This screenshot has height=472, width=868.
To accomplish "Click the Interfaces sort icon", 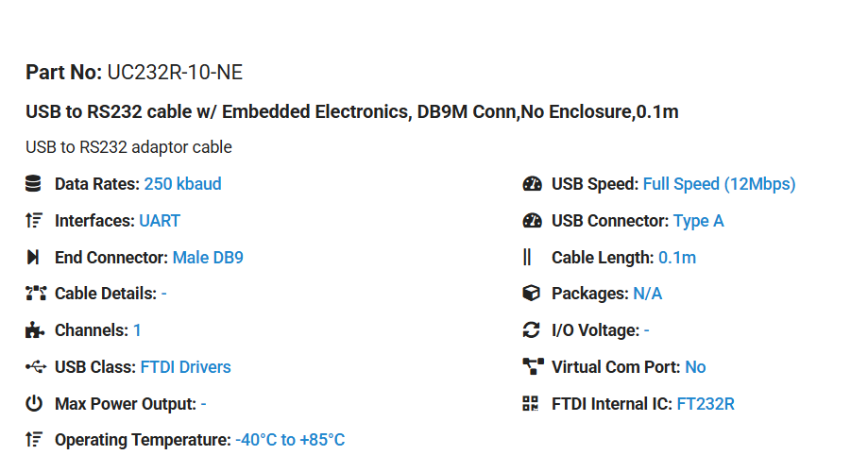I will click(34, 220).
